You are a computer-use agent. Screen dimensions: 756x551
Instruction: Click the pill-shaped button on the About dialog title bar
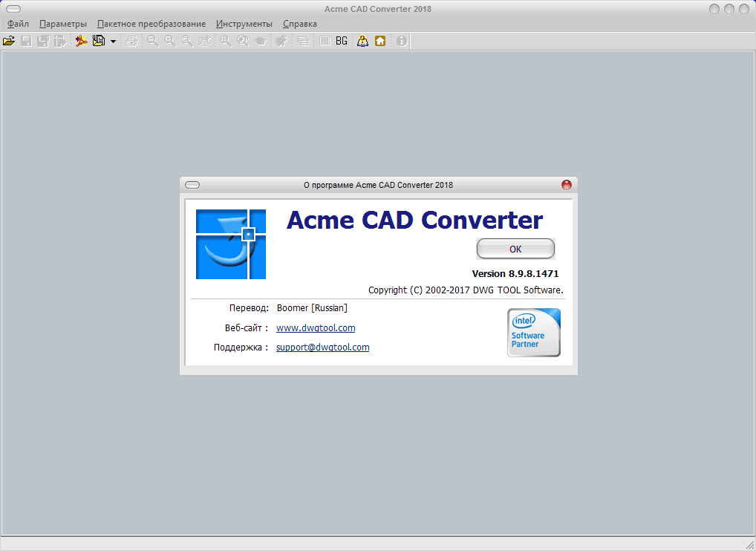tap(192, 185)
